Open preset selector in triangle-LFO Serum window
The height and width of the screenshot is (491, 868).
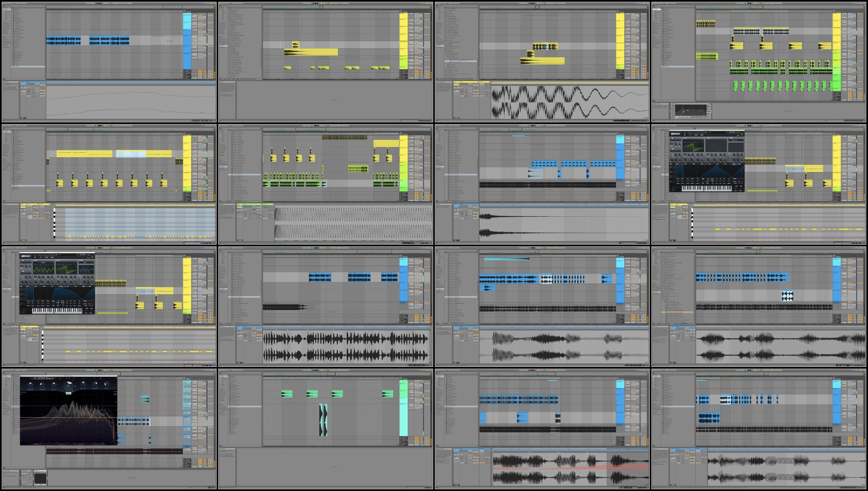click(716, 133)
